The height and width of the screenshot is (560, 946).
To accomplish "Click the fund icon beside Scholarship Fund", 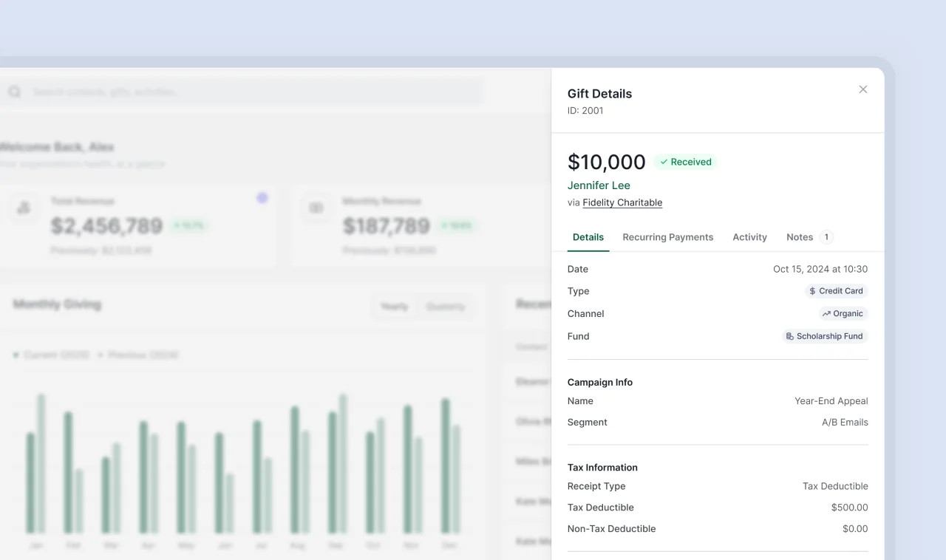I will 790,336.
